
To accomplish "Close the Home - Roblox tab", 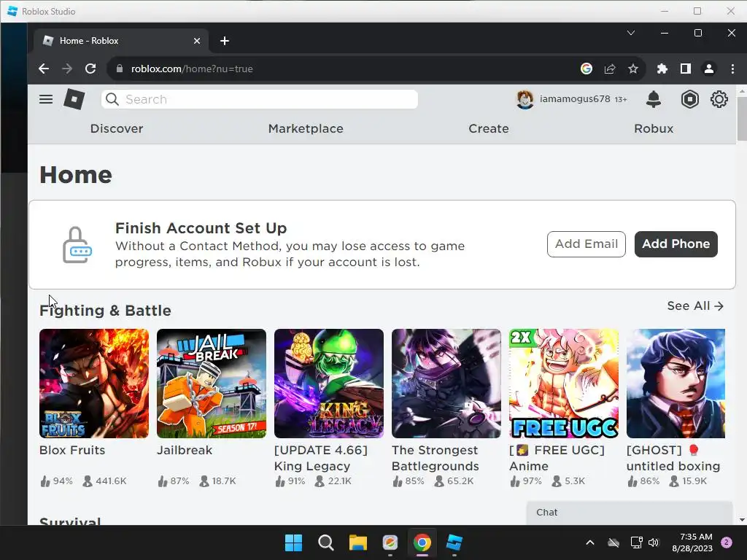I will 197,41.
